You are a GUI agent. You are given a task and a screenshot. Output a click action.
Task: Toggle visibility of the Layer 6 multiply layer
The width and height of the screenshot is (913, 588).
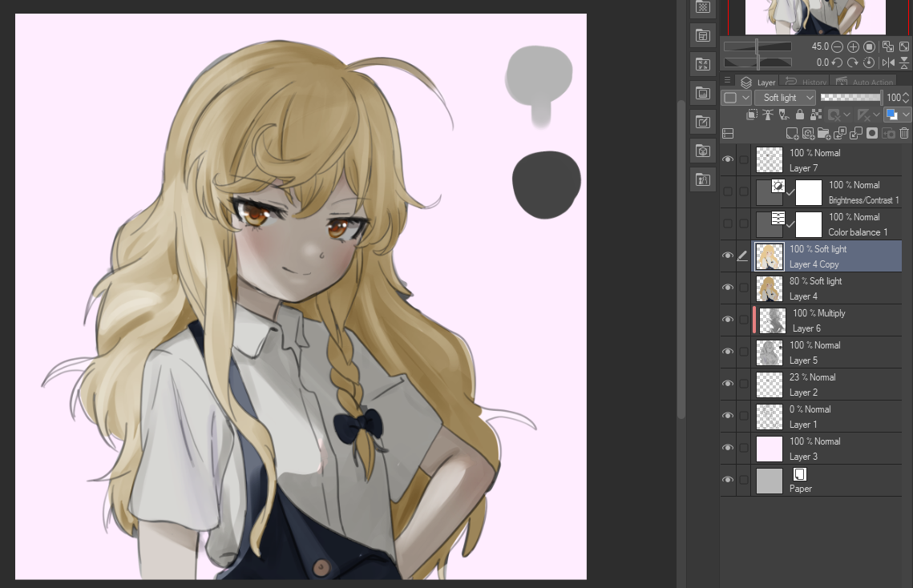point(728,320)
